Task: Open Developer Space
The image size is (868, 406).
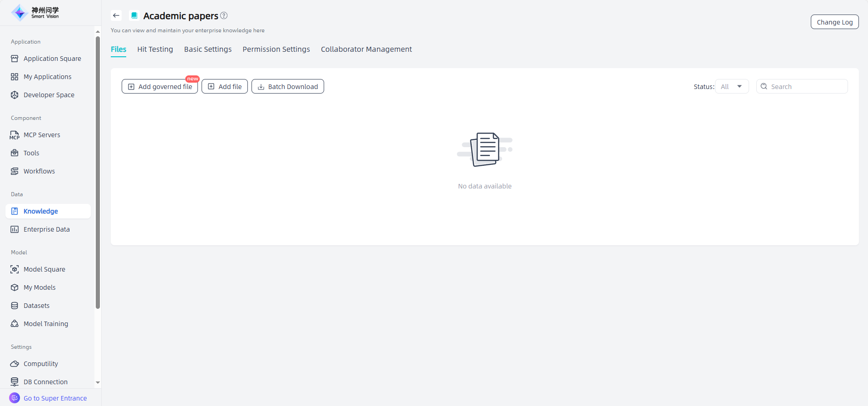Action: tap(49, 95)
